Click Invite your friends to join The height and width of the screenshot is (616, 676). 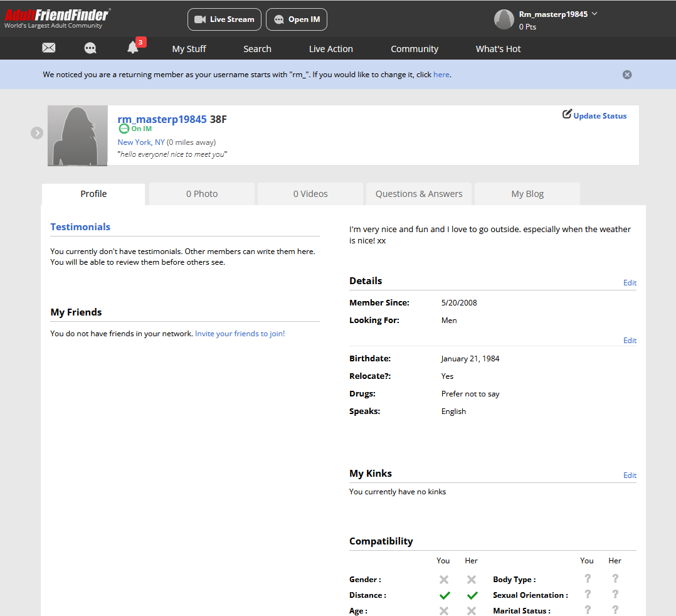240,334
